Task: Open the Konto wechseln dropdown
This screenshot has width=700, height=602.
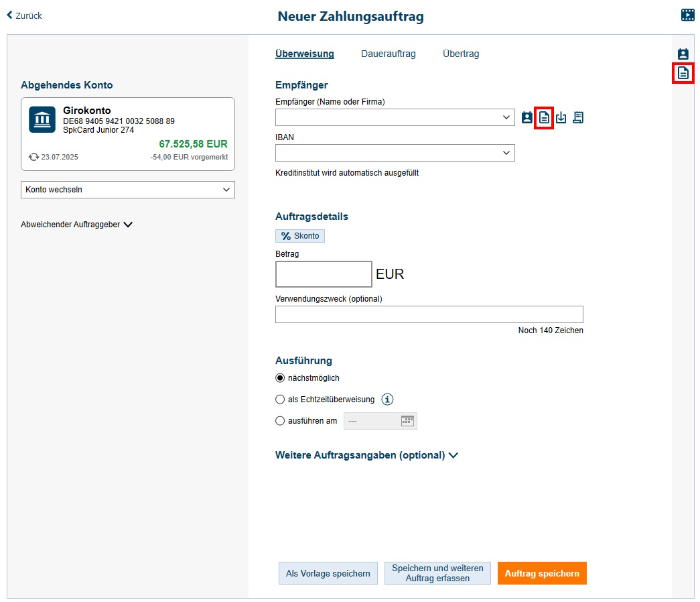Action: 128,190
